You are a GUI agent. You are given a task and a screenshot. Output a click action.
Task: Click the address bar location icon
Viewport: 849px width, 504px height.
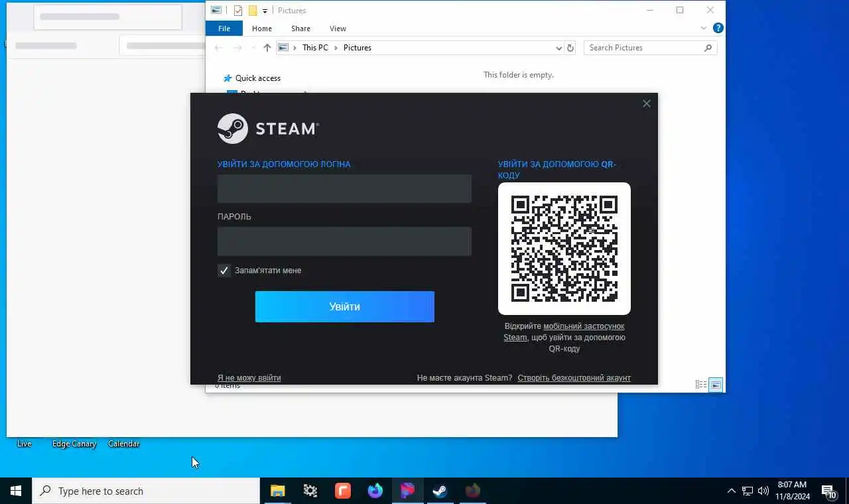[283, 48]
